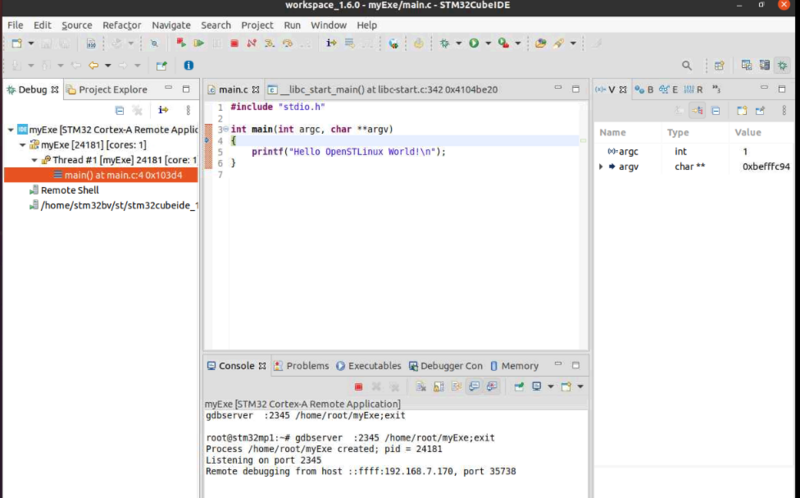Toggle Show Type Names in the Variables view
This screenshot has width=800, height=498.
coord(679,111)
